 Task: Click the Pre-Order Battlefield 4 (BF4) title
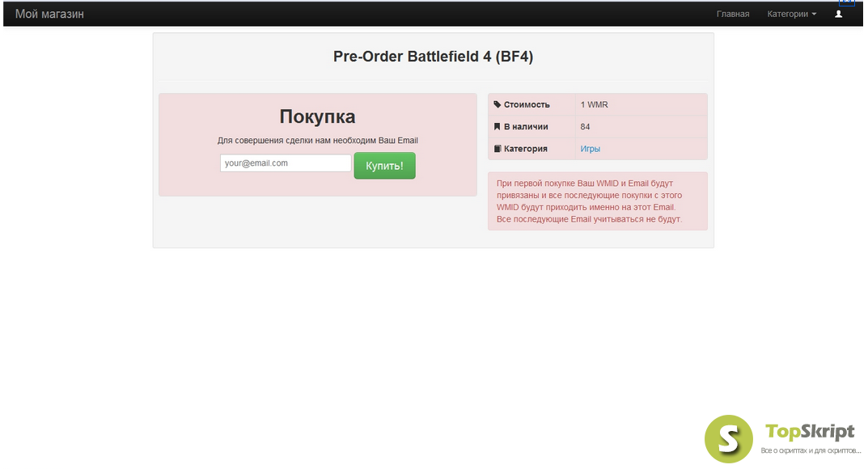coord(433,57)
